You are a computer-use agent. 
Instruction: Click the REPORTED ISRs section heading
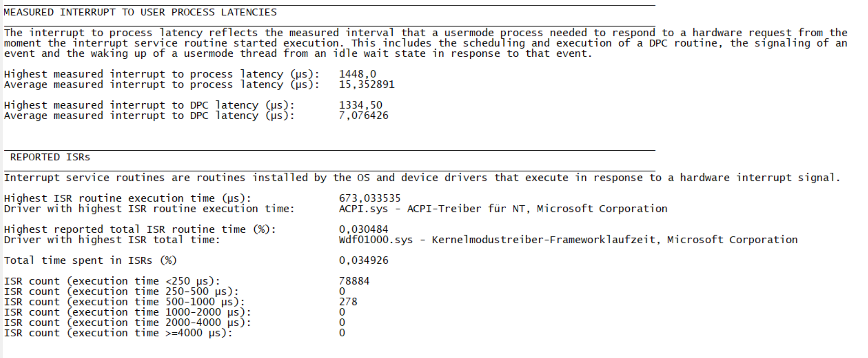[x=50, y=157]
